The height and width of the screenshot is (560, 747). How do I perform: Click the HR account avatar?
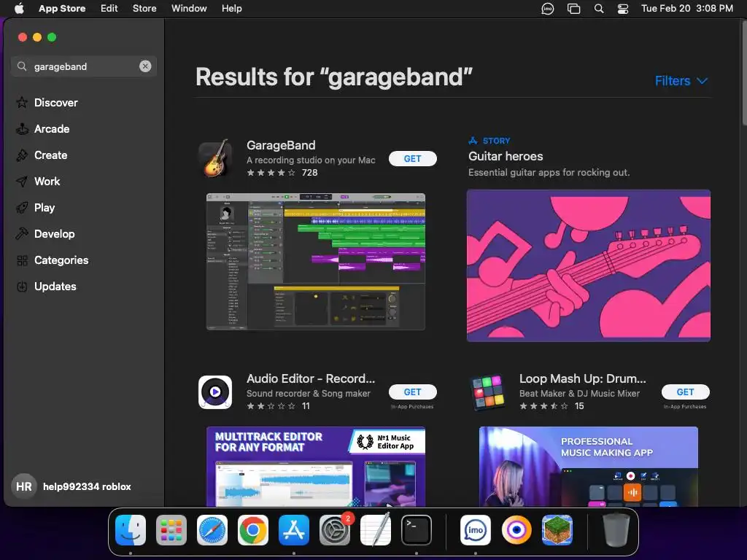point(24,486)
